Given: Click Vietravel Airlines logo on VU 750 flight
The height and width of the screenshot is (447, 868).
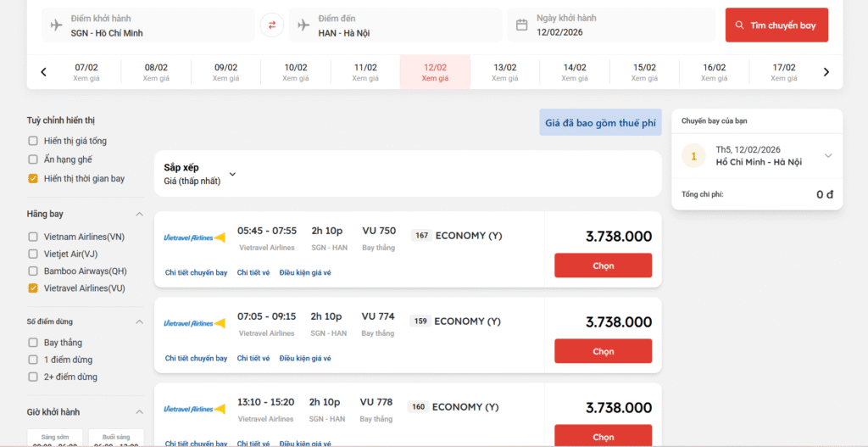Looking at the screenshot, I should pyautogui.click(x=194, y=237).
